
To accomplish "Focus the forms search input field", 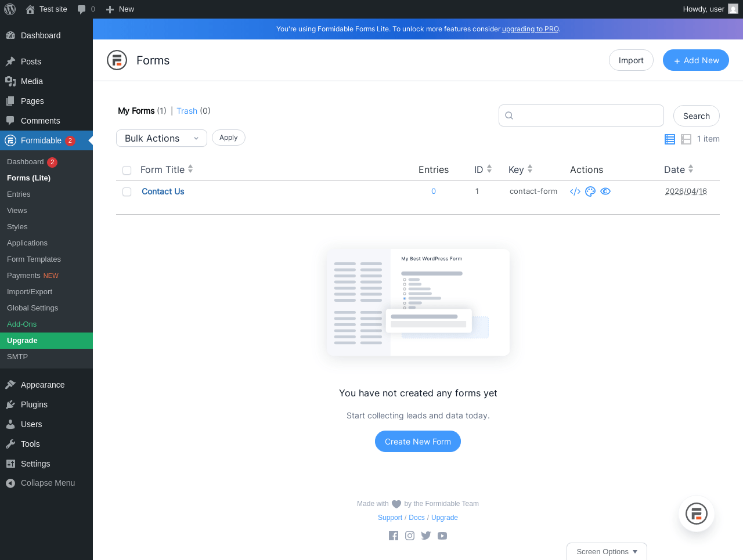I will (x=581, y=115).
